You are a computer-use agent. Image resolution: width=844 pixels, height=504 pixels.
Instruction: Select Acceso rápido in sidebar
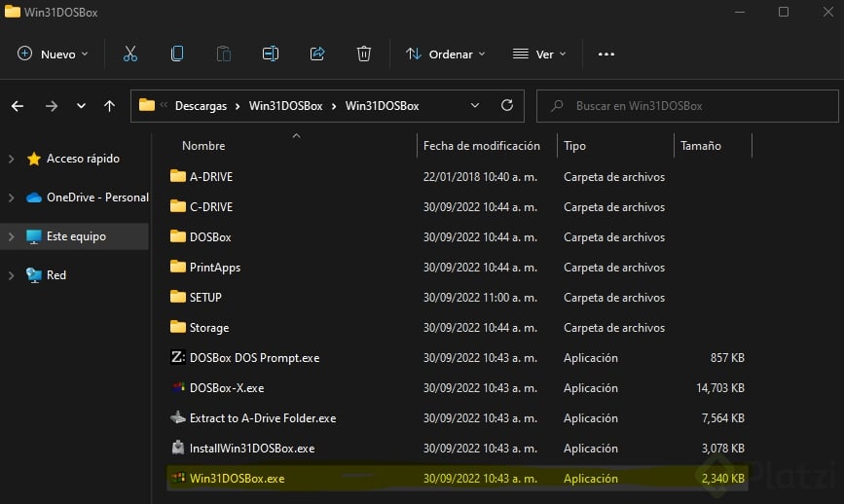pyautogui.click(x=83, y=159)
